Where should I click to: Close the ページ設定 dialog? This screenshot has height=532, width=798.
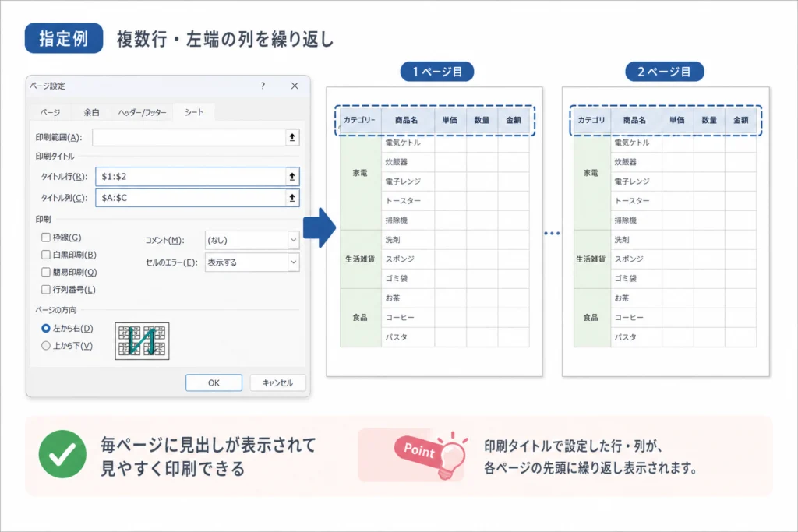[x=295, y=86]
